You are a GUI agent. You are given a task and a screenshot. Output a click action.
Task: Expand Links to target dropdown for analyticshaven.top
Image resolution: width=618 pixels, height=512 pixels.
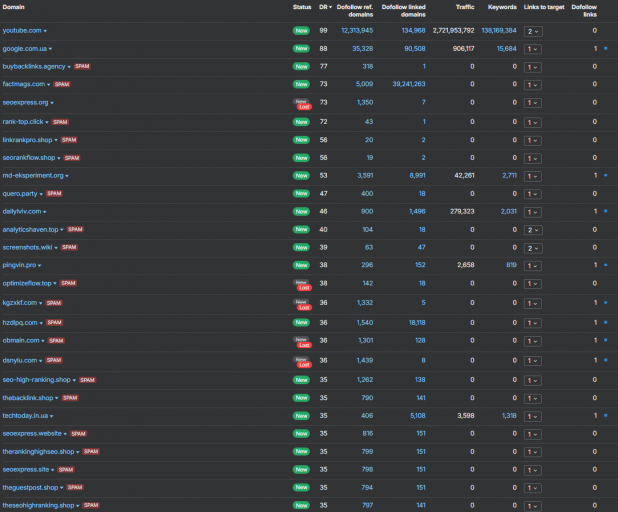pyautogui.click(x=533, y=230)
